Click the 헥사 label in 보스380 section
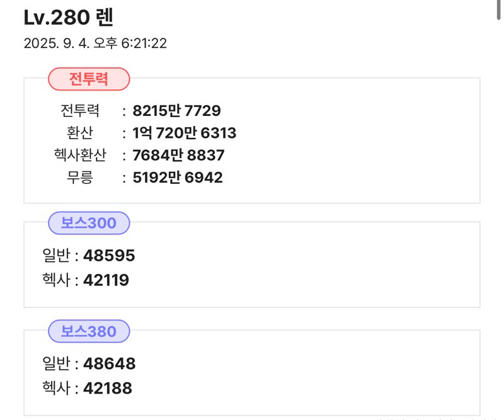The height and width of the screenshot is (420, 504). coord(56,388)
